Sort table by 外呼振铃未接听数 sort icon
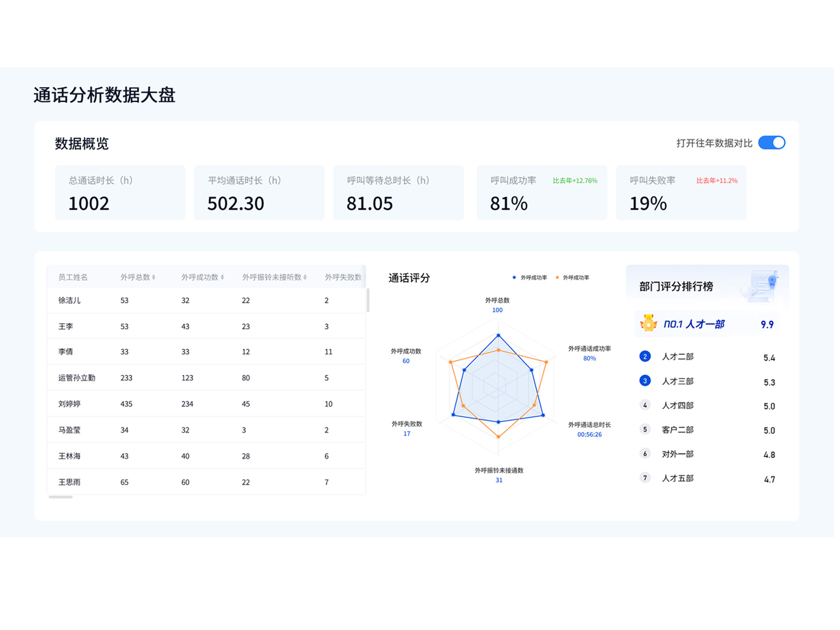The image size is (840, 630). click(305, 277)
